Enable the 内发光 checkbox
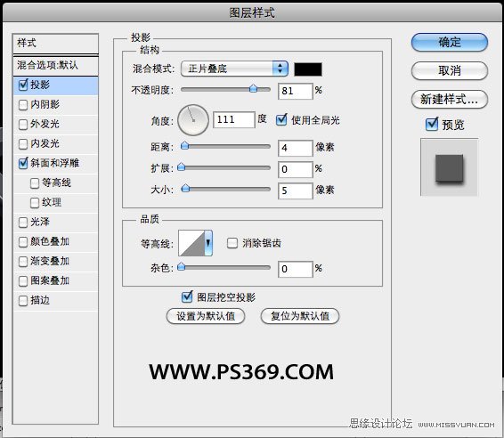This screenshot has width=504, height=438. [23, 144]
